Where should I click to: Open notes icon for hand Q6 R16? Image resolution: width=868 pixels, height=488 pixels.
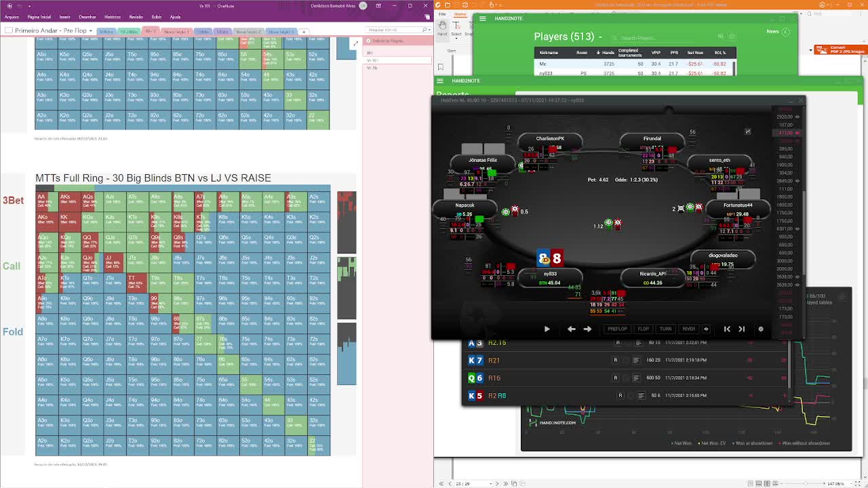point(635,378)
